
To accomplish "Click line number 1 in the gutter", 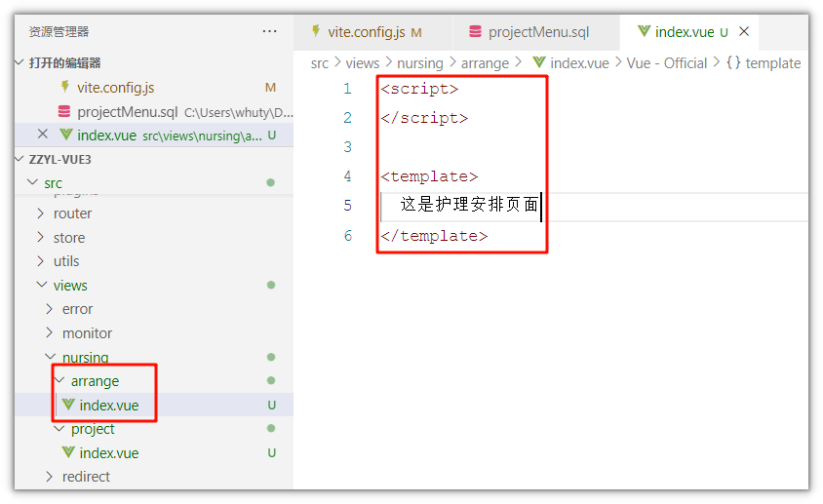I will pos(347,88).
